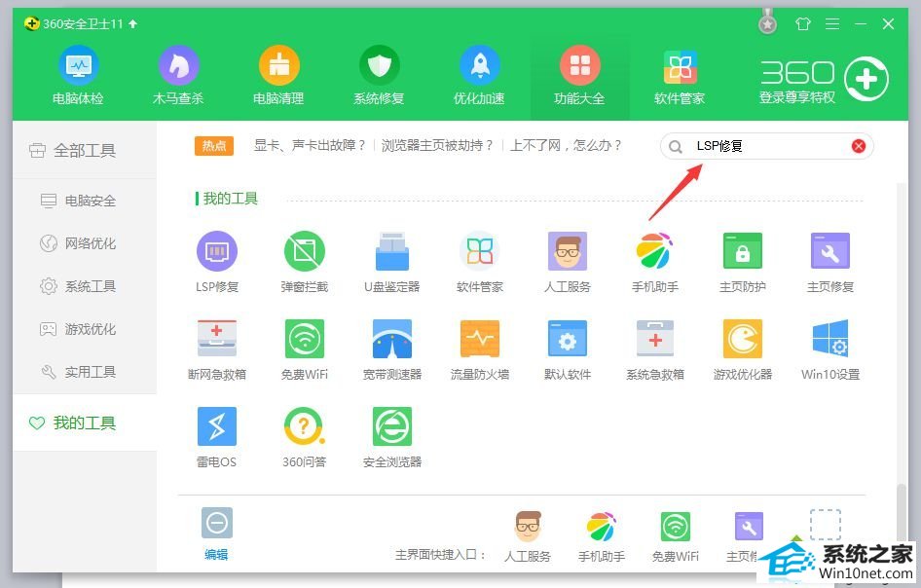Open the 游戏优化器 game optimizer

743,349
